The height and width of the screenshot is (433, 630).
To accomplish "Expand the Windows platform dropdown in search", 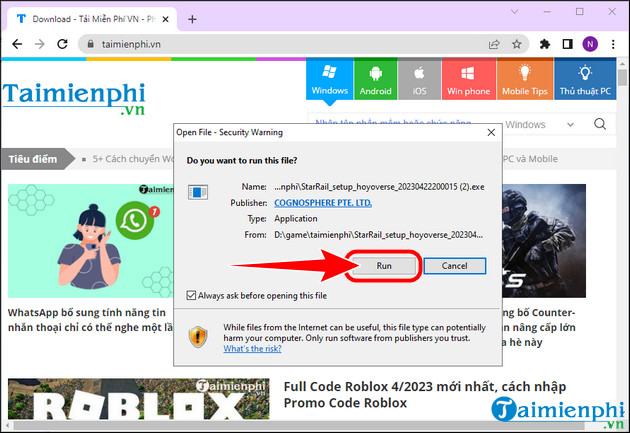I will [540, 125].
